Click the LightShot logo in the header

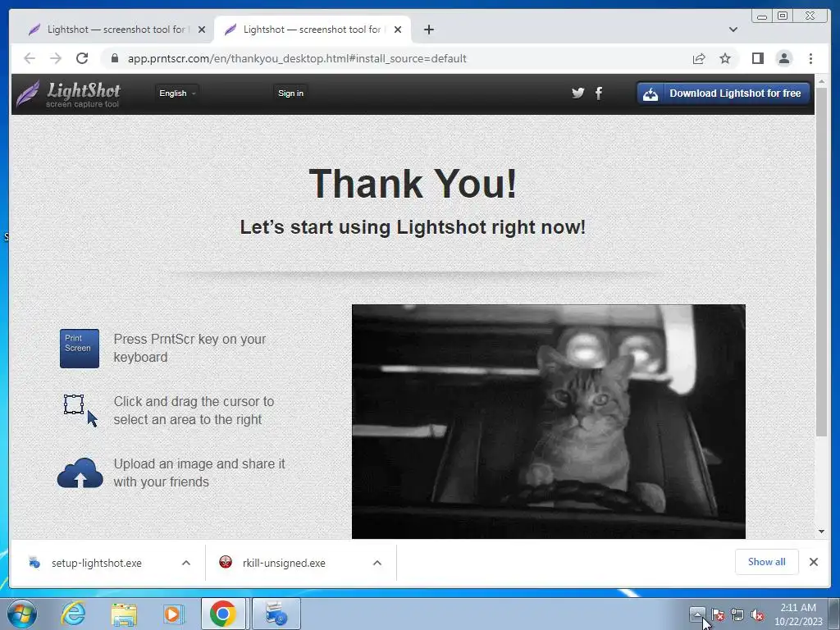pos(68,94)
